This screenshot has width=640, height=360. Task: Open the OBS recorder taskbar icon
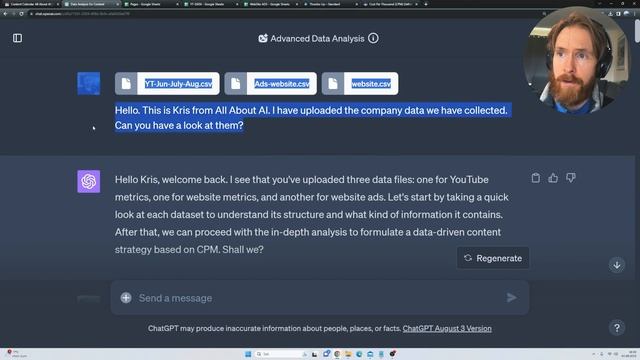392,354
